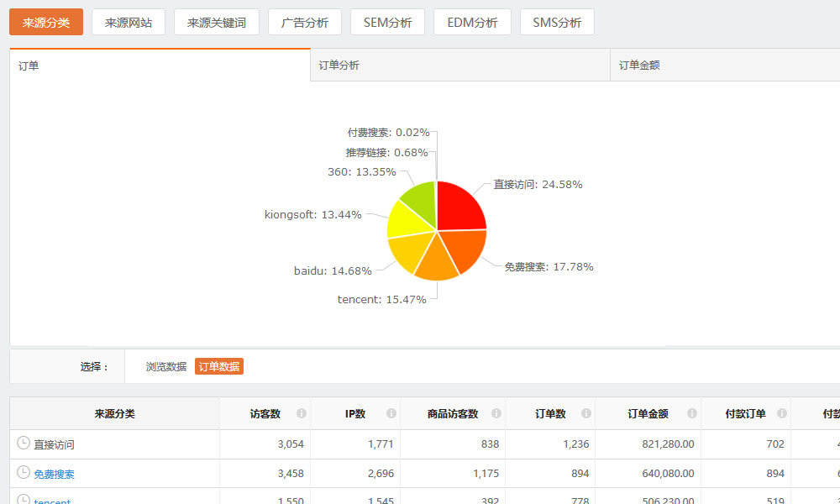Image resolution: width=840 pixels, height=504 pixels.
Task: Switch to 订单金额 chart tab
Action: pos(725,66)
